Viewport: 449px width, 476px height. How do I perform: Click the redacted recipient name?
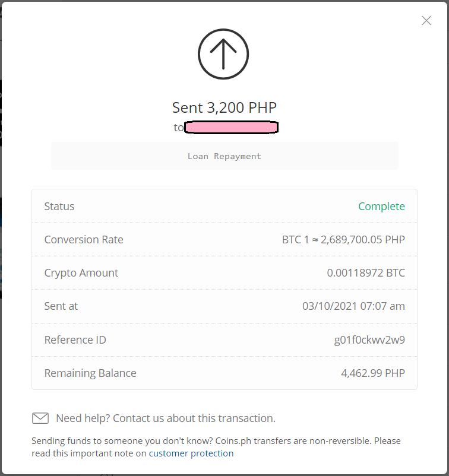[231, 127]
